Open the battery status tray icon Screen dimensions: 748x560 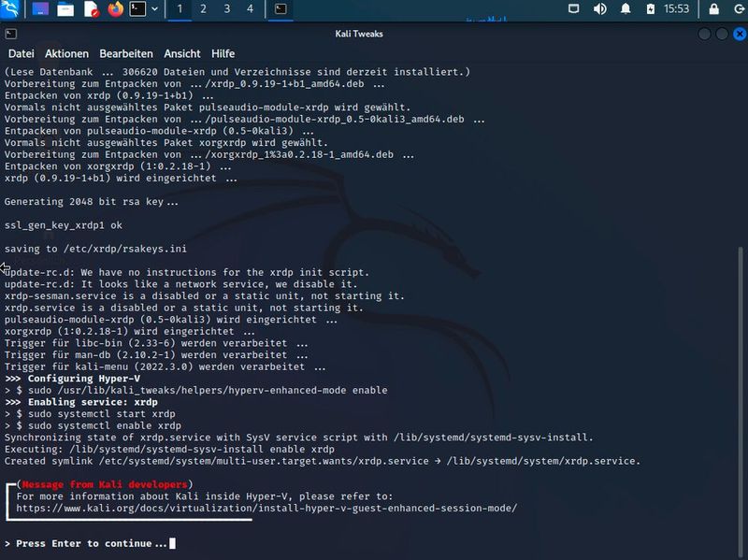pyautogui.click(x=650, y=8)
